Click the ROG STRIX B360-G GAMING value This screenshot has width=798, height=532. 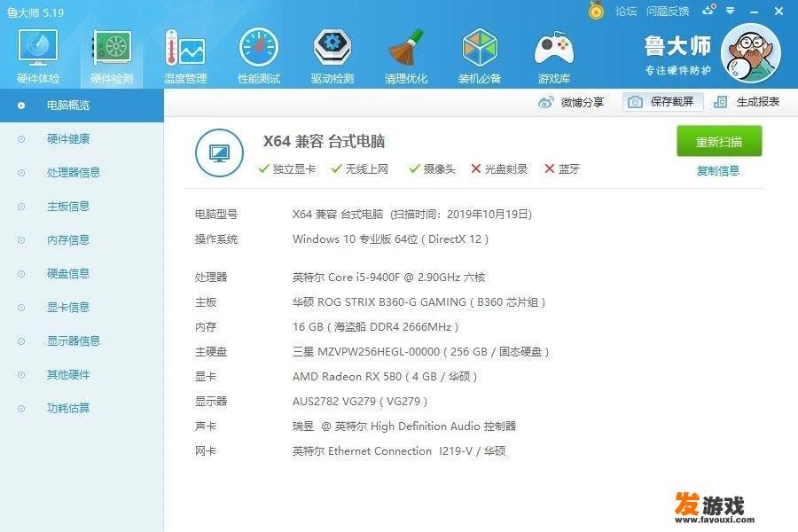[x=419, y=302]
